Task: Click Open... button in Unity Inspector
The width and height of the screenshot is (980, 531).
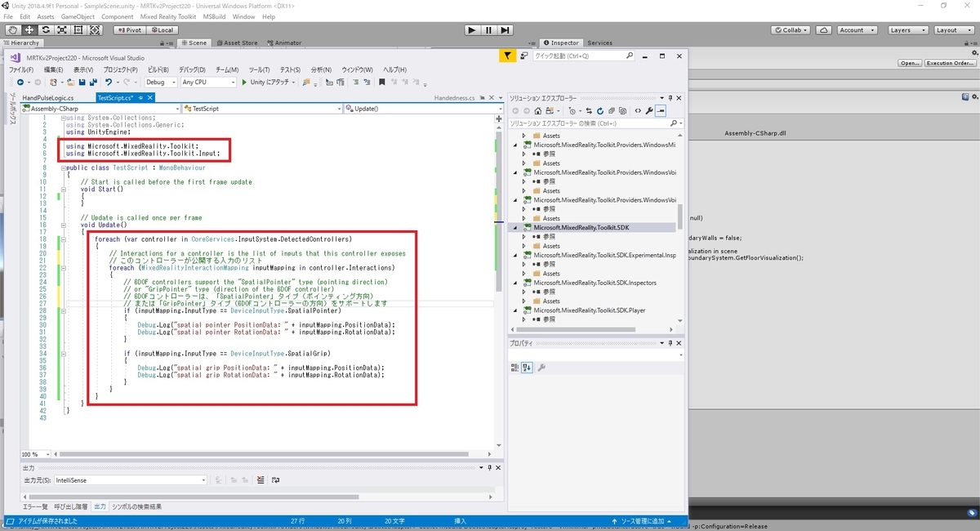Action: pos(910,63)
